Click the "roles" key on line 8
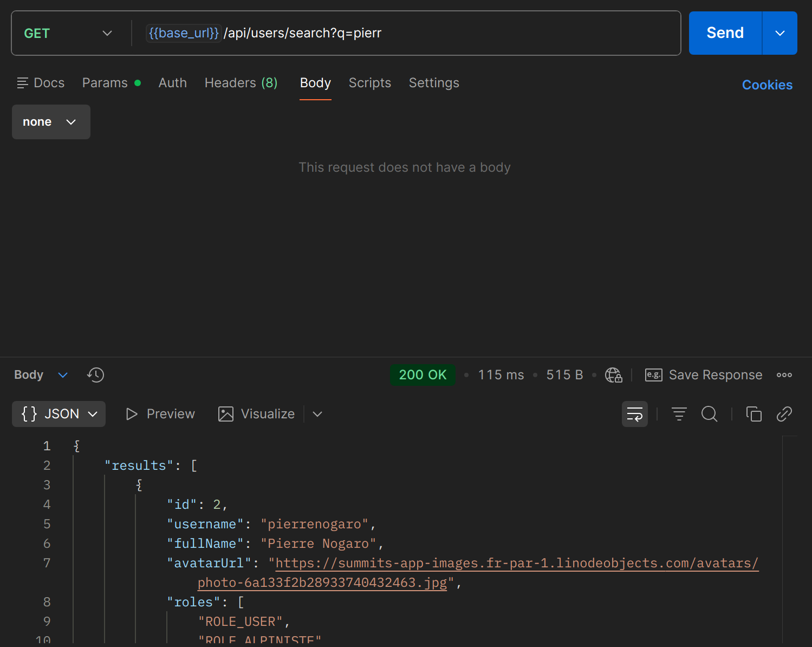 [x=193, y=602]
